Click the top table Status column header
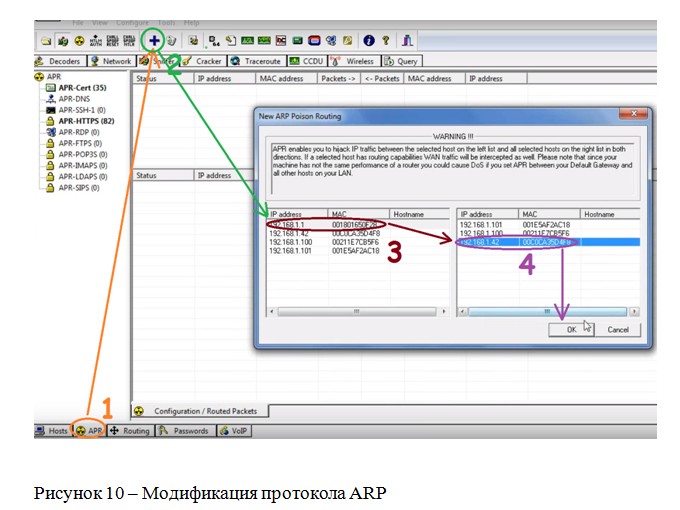This screenshot has width=680, height=510. click(x=163, y=78)
